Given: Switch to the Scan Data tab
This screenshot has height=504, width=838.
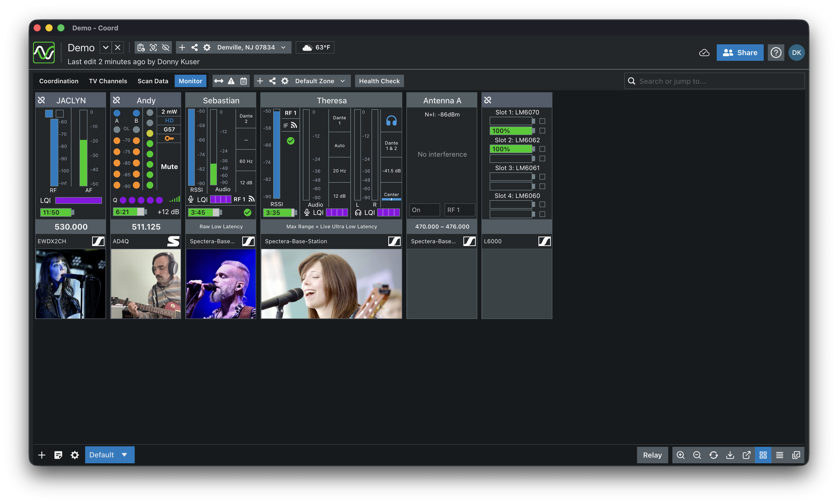Looking at the screenshot, I should coord(153,81).
